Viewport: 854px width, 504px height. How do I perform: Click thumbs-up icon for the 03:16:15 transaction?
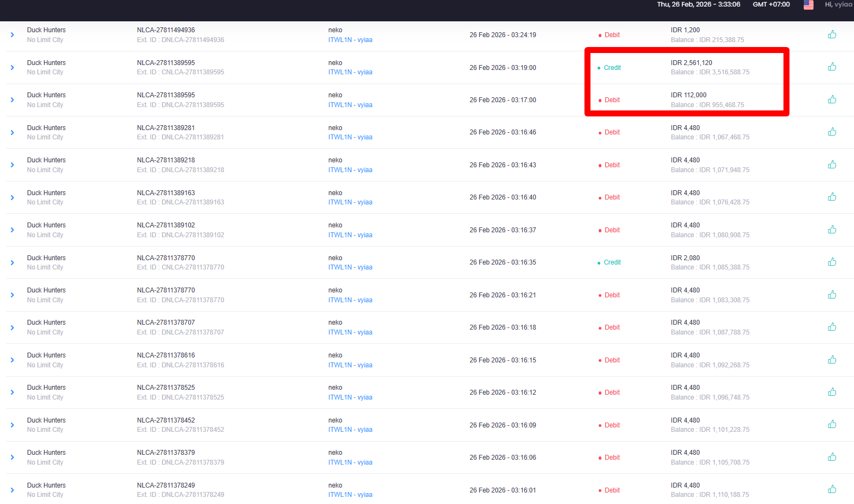tap(832, 360)
